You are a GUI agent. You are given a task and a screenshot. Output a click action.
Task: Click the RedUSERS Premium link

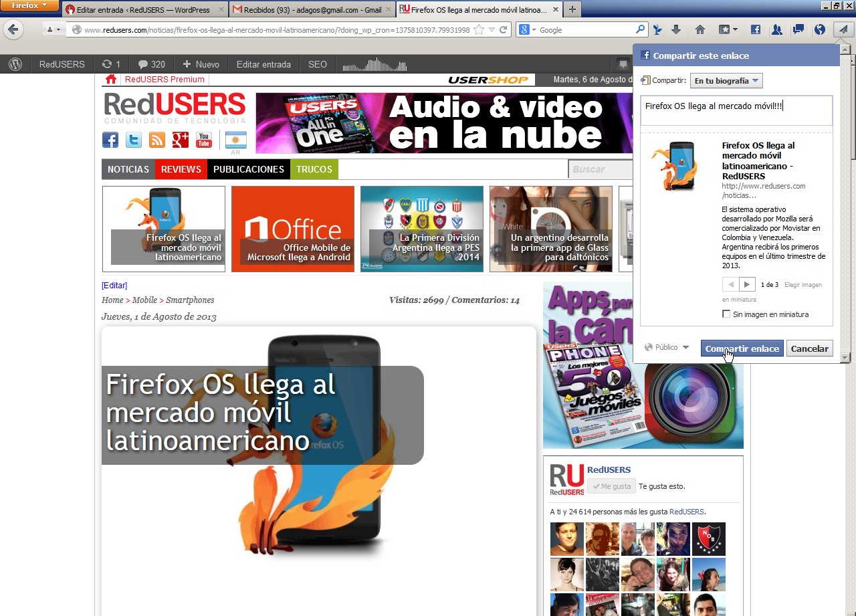(165, 80)
